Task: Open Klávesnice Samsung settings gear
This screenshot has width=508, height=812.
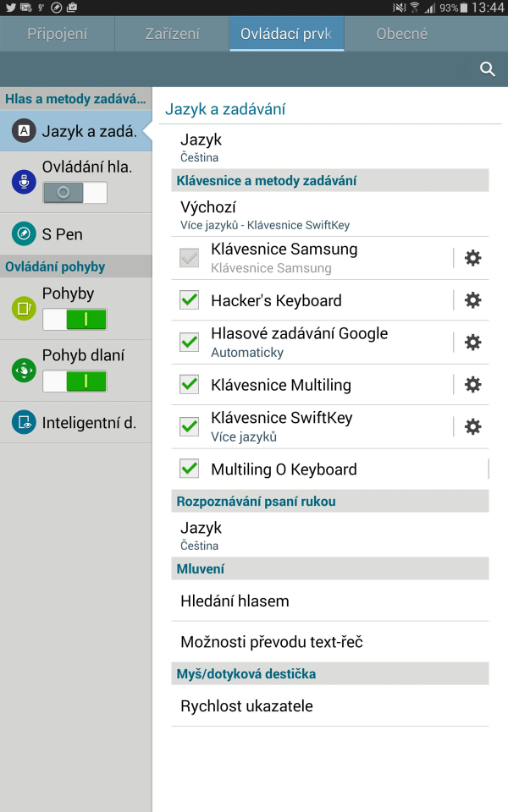Action: click(x=473, y=258)
